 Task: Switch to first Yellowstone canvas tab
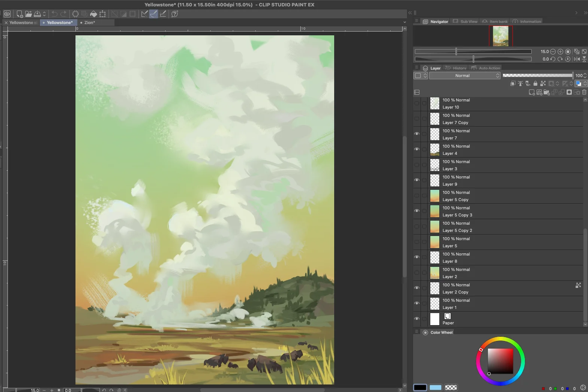click(21, 23)
